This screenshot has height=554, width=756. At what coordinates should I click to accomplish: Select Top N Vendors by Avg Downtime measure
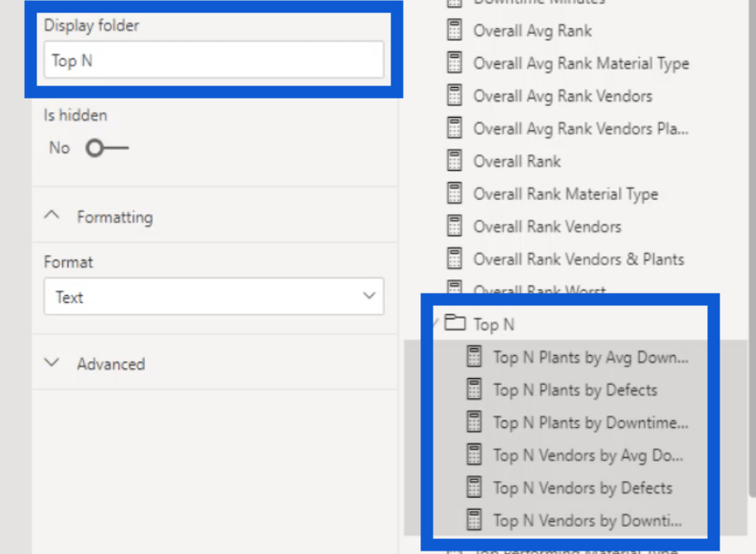(588, 455)
